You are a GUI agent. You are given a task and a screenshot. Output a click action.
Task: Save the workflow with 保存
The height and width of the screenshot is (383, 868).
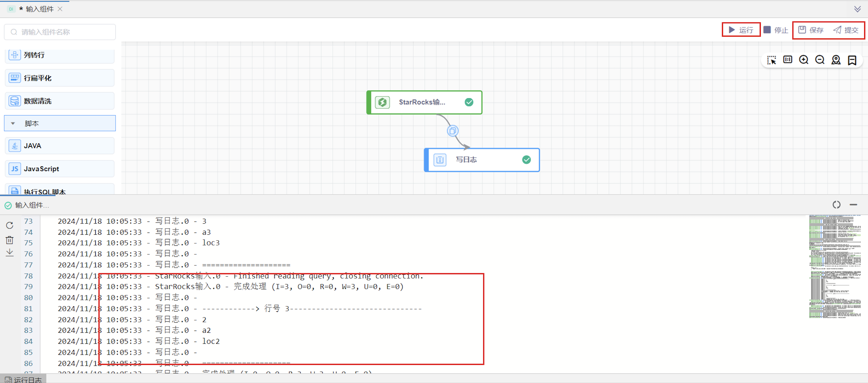point(811,30)
